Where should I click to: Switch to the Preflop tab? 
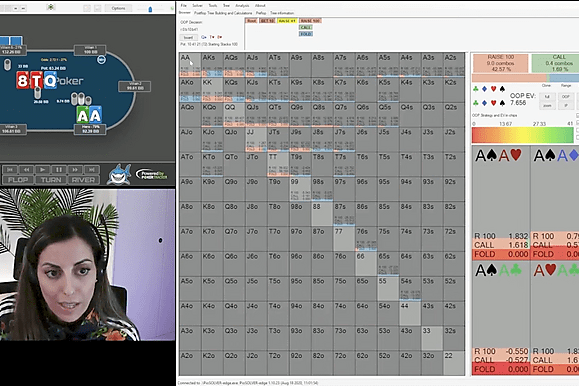point(261,13)
